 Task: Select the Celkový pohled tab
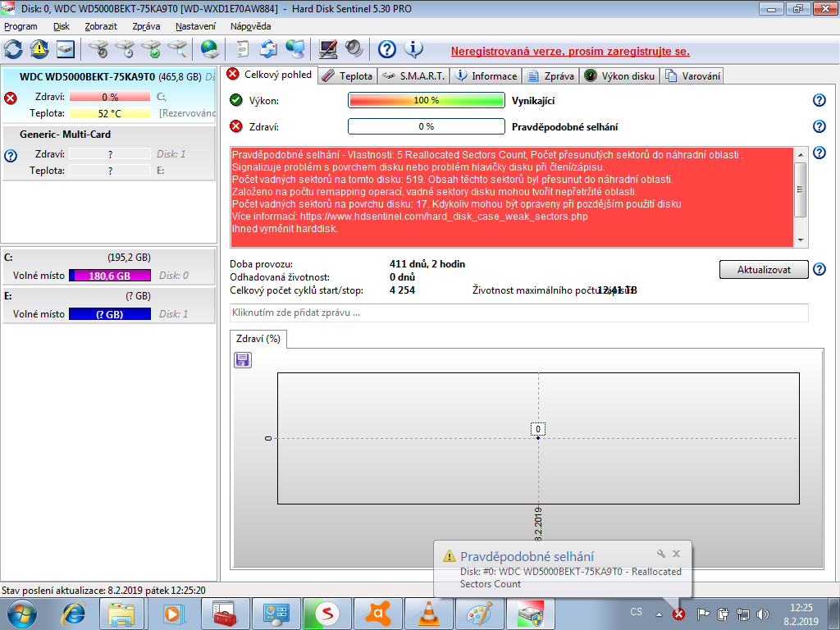[x=269, y=75]
